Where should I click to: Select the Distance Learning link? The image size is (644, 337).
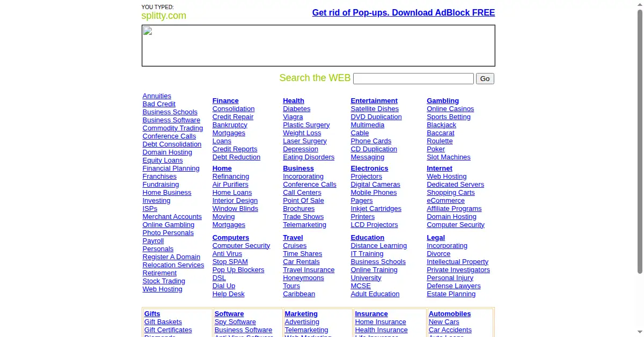coord(379,246)
